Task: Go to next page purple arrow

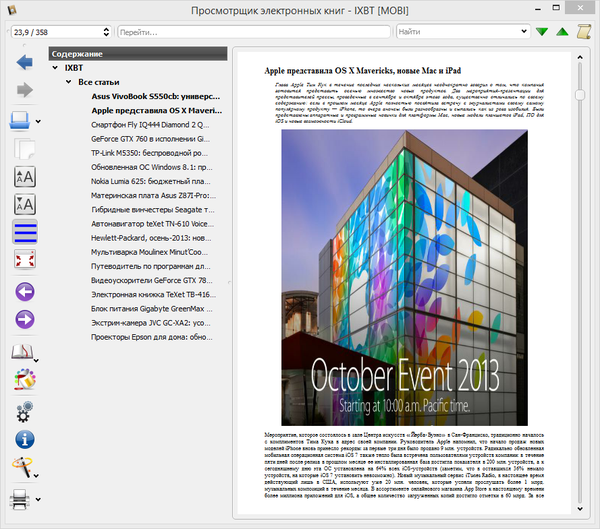Action: 25,319
